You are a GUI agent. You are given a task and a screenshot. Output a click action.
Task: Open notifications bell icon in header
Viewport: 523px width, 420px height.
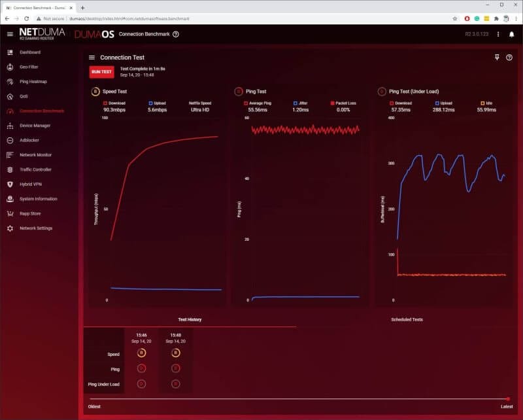point(511,34)
